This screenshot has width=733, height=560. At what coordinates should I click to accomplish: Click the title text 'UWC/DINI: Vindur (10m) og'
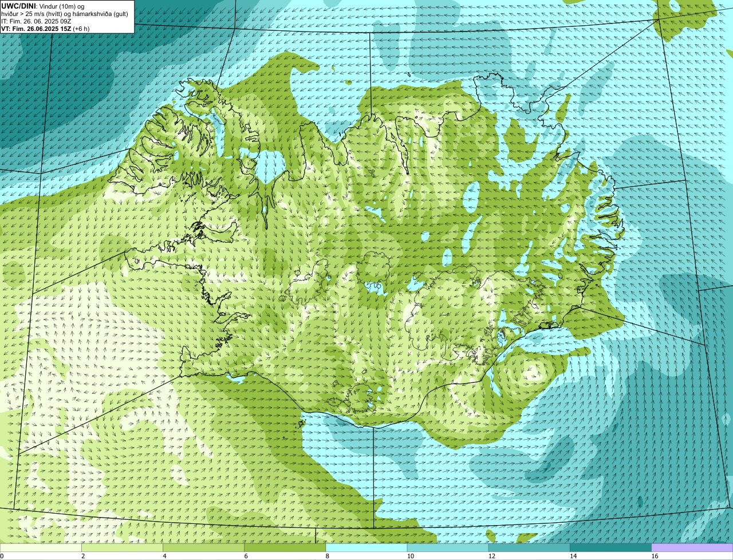point(42,6)
